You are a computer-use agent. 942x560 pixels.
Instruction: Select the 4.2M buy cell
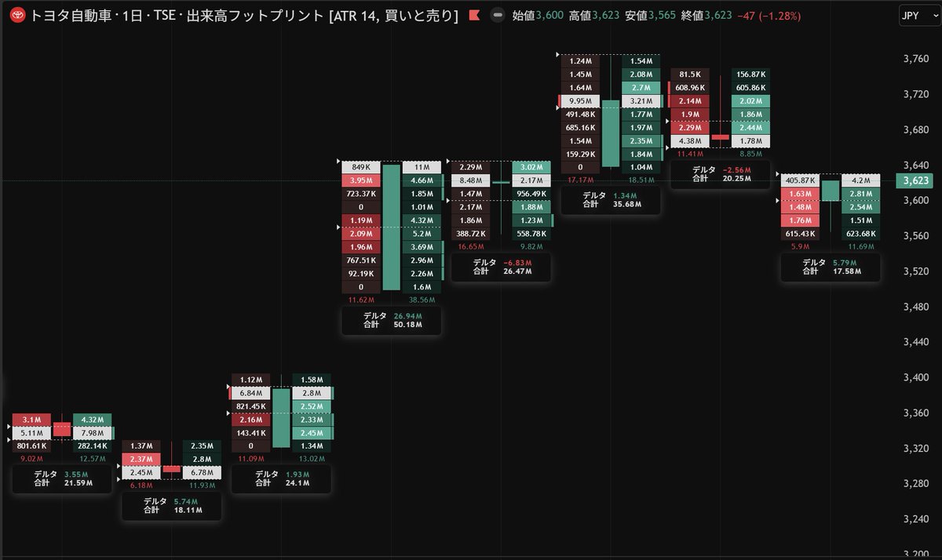tap(861, 180)
